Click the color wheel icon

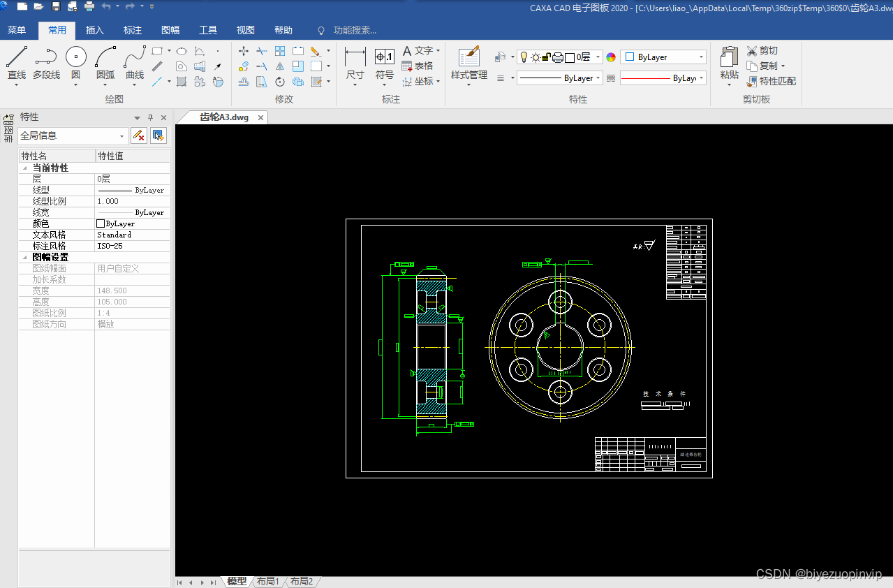[611, 57]
